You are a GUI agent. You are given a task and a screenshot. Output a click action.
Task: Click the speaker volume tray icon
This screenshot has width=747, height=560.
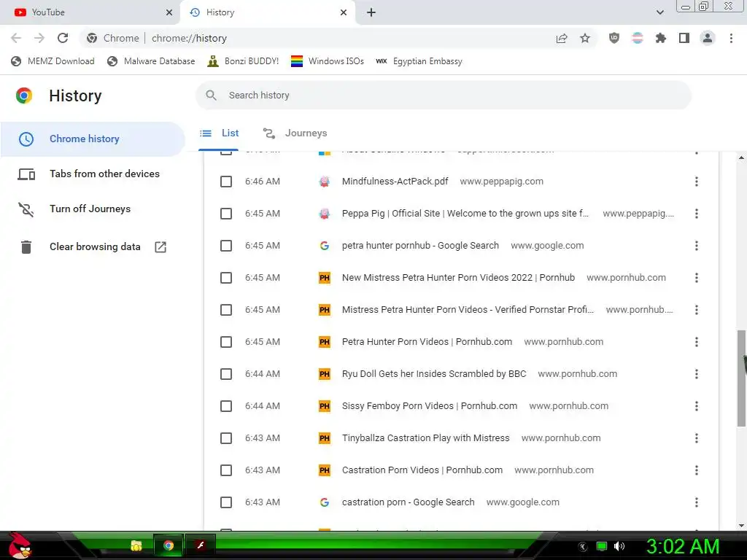point(619,546)
